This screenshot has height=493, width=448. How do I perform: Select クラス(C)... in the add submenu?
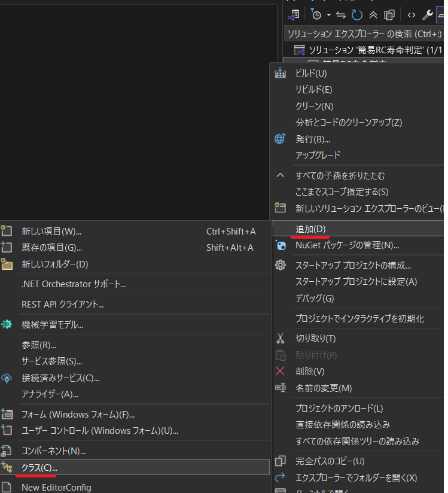point(39,467)
